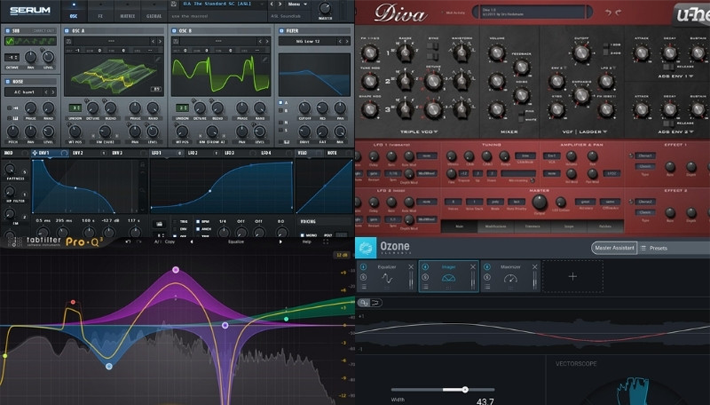This screenshot has width=710, height=405.
Task: Toggle Serum FILTER enable switch
Action: tap(282, 31)
